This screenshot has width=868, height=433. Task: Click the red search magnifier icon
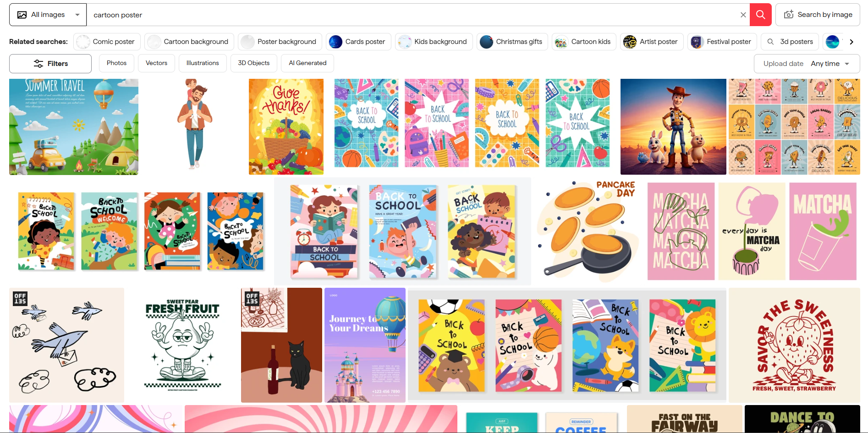(x=760, y=14)
